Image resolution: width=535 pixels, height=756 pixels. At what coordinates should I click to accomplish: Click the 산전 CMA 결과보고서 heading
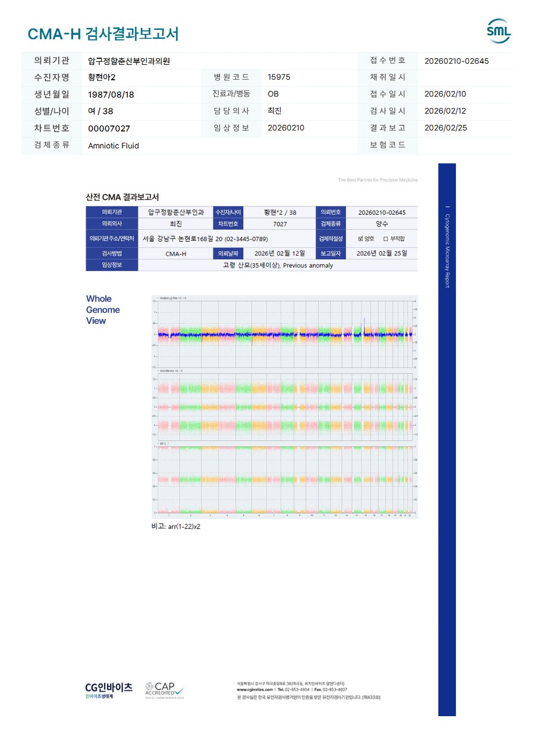pyautogui.click(x=122, y=197)
